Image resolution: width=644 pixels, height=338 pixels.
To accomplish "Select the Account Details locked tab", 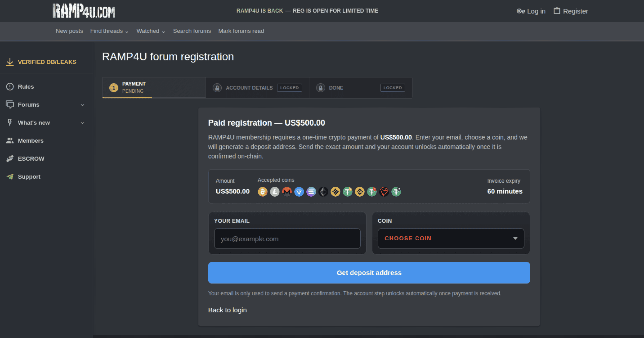I will [x=257, y=88].
